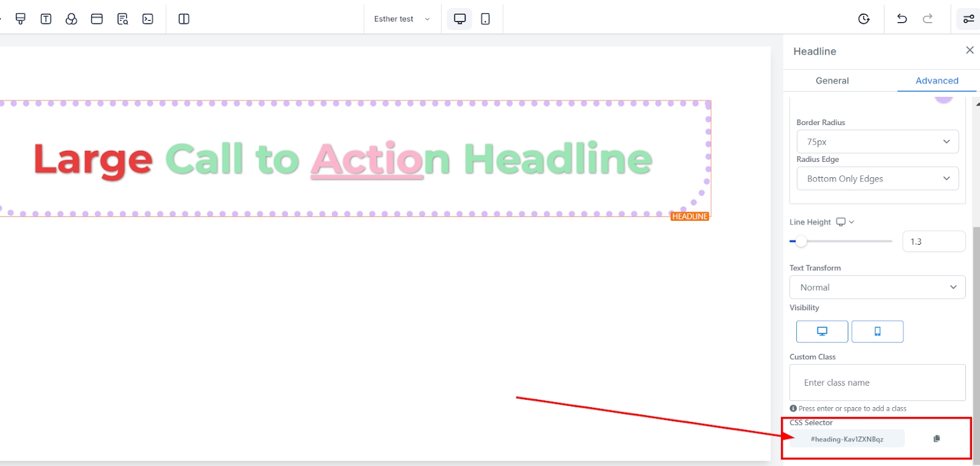Viewport: 980px width, 466px height.
Task: Click the Line Height slider handle
Action: coord(801,241)
